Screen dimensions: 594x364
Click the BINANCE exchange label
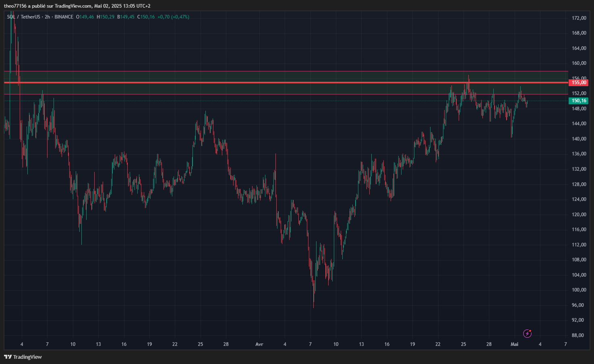pos(64,17)
